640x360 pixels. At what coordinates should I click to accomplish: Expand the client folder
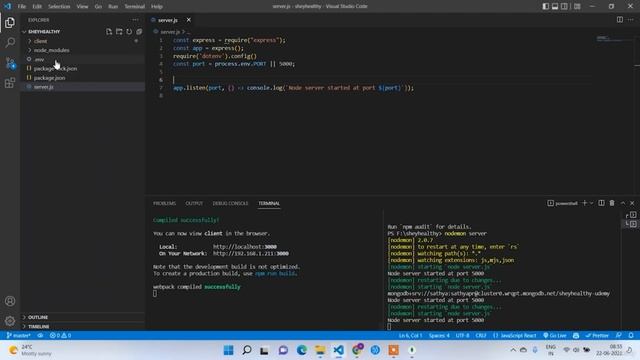[x=83, y=41]
